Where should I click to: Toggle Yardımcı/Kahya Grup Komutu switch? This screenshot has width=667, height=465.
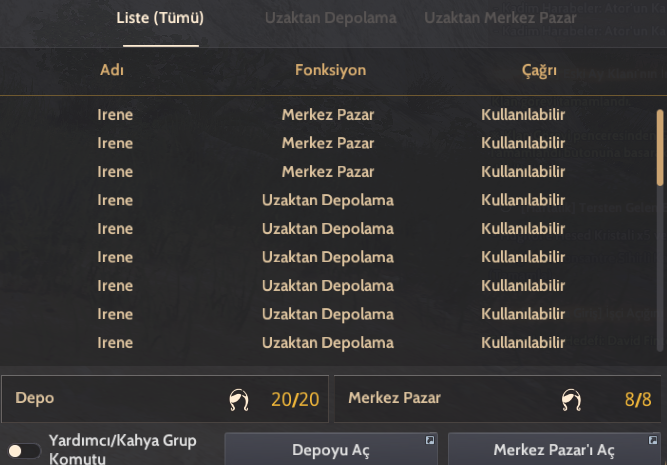(x=24, y=451)
